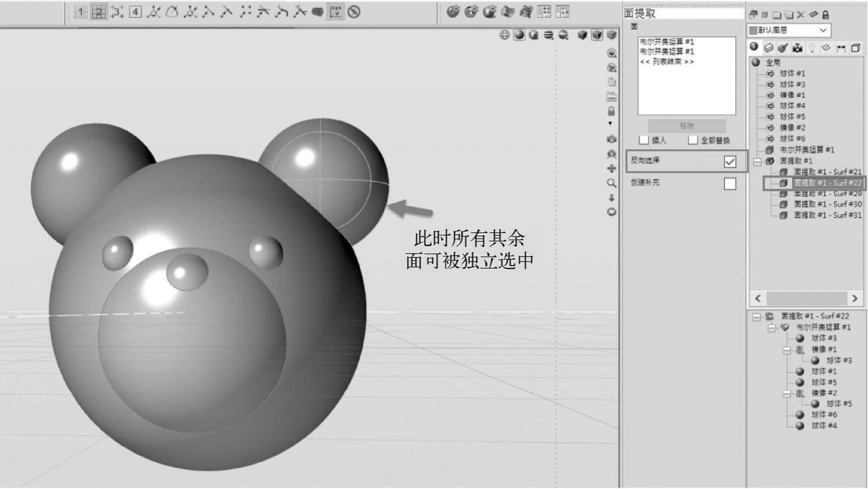Screen dimensions: 868x489
Task: Click the delete X icon above layer dropdown
Action: point(801,15)
